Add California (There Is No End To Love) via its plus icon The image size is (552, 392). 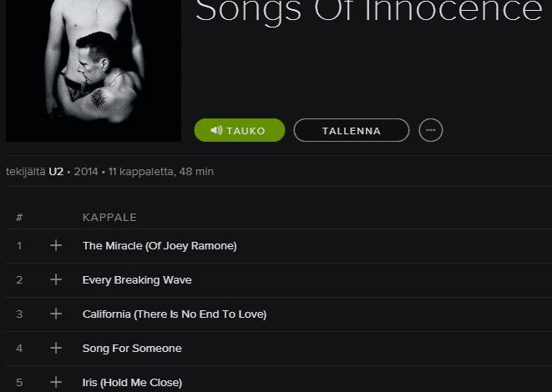click(x=56, y=314)
